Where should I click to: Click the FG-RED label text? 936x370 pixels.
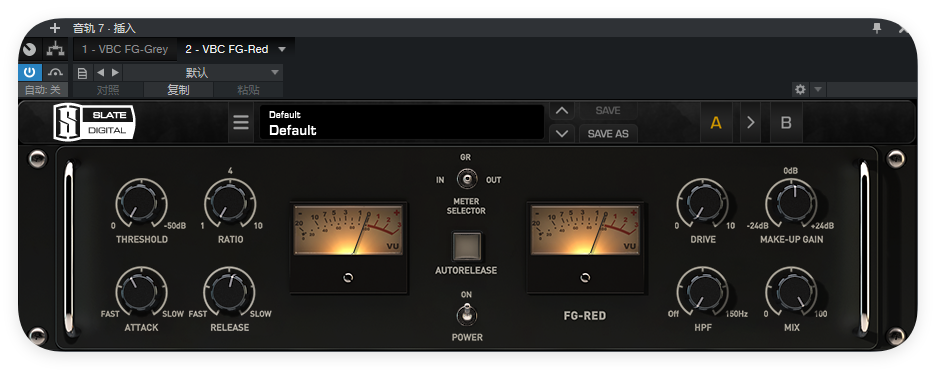point(585,316)
